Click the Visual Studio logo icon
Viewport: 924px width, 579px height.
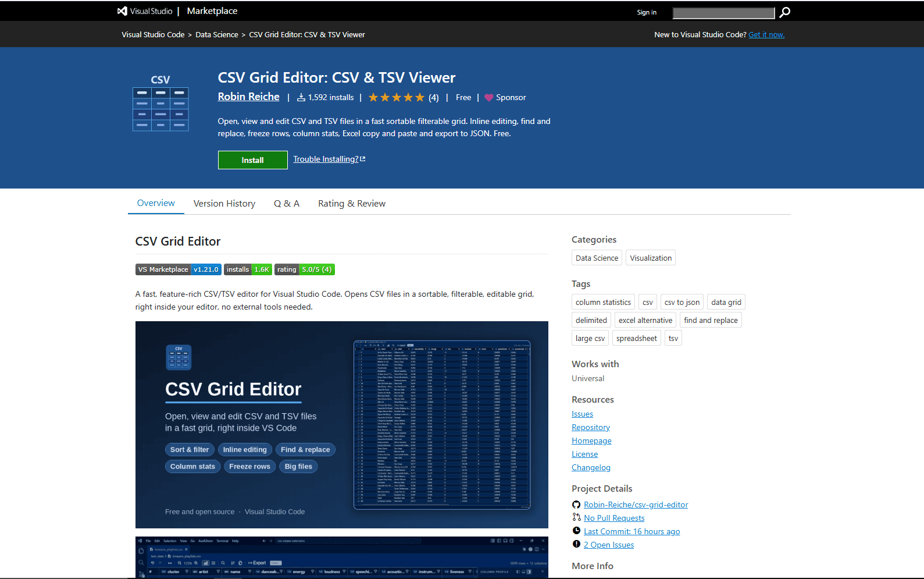tap(122, 11)
